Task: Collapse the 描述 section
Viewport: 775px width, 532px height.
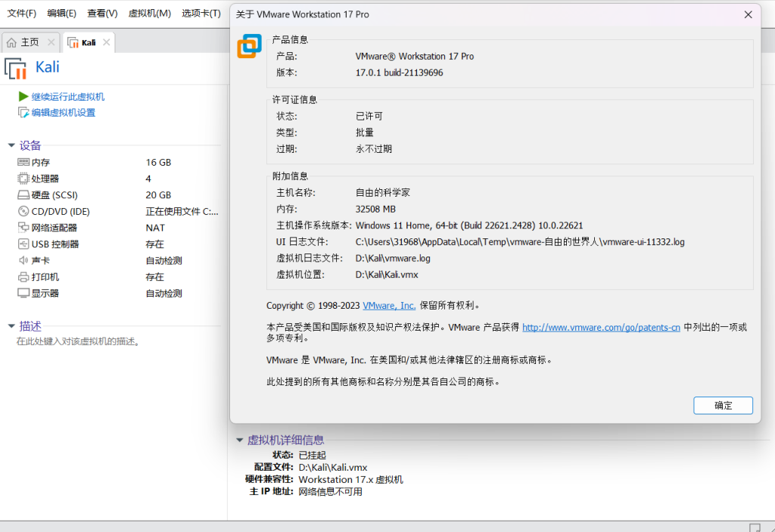Action: pyautogui.click(x=11, y=327)
